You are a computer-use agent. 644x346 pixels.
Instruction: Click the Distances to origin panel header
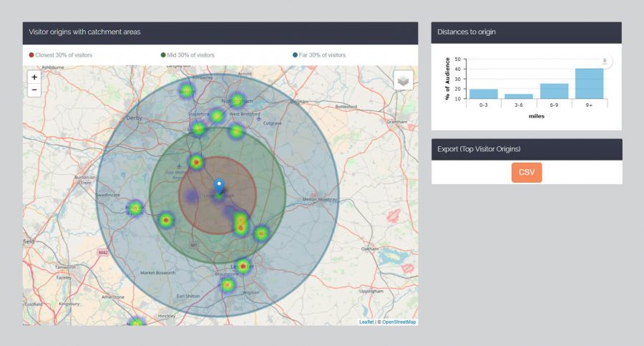tap(467, 32)
